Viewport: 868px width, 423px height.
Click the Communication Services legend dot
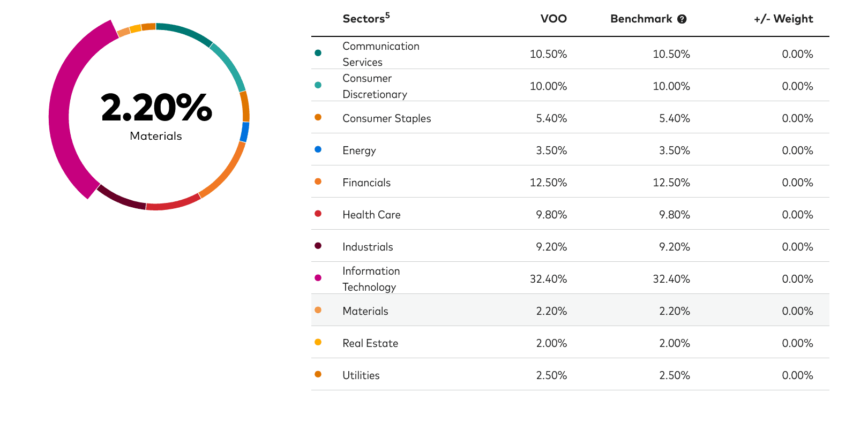coord(318,53)
